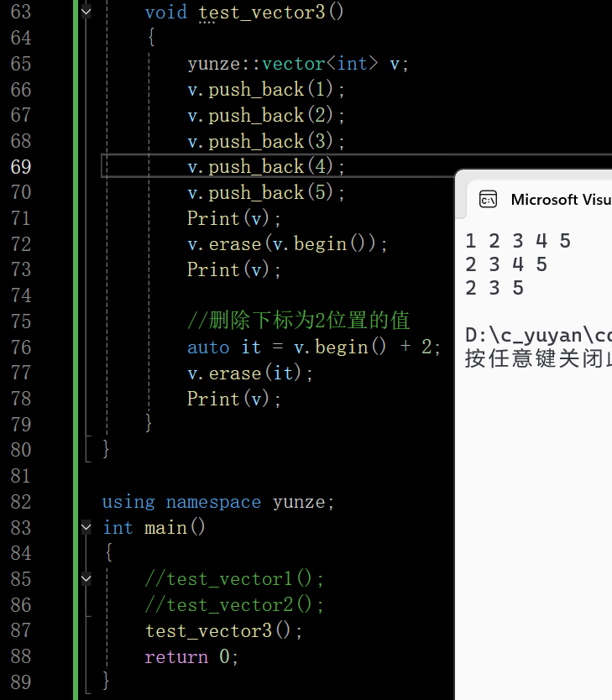
Task: Collapse the int main() fold arrow
Action: pos(86,527)
